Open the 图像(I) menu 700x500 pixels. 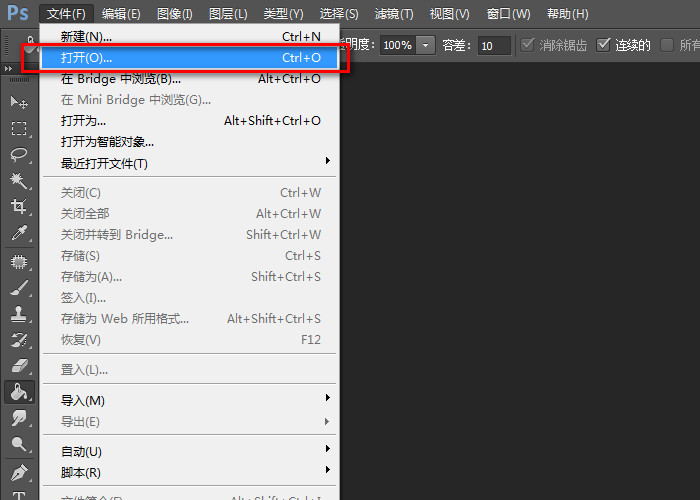point(175,14)
